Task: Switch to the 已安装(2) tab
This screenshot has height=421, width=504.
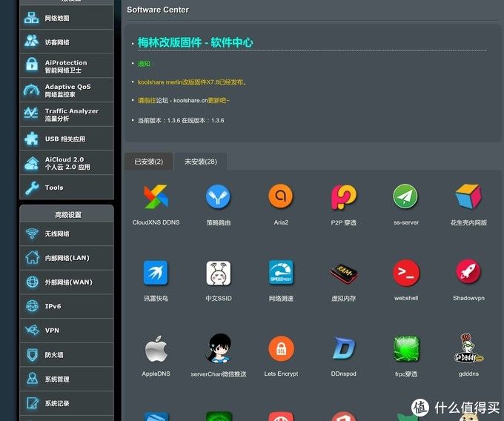Action: coord(148,162)
